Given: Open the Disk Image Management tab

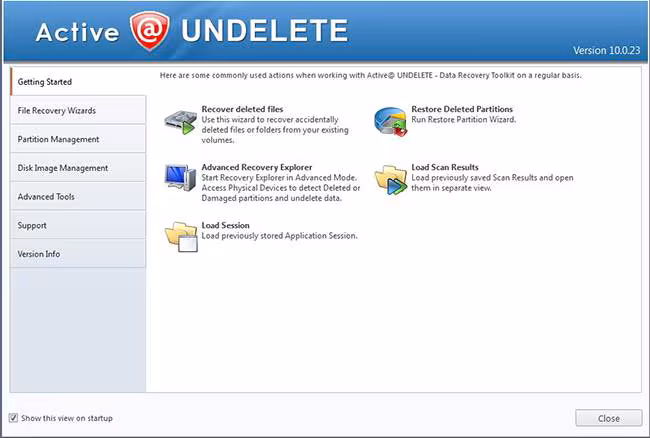Looking at the screenshot, I should click(78, 168).
